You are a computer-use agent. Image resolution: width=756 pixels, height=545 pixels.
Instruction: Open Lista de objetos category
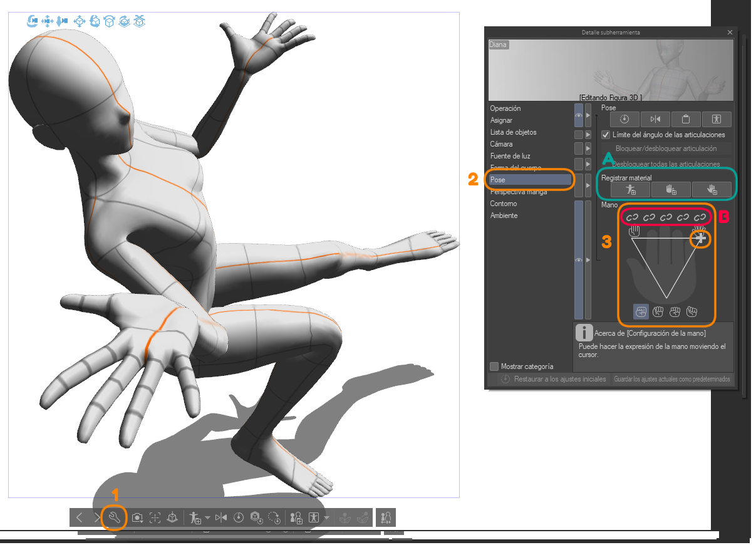pos(513,132)
